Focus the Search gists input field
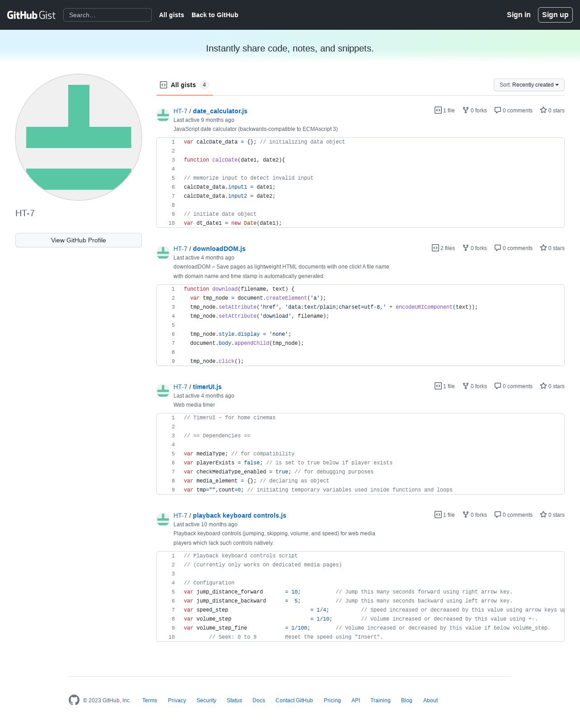 click(x=108, y=15)
